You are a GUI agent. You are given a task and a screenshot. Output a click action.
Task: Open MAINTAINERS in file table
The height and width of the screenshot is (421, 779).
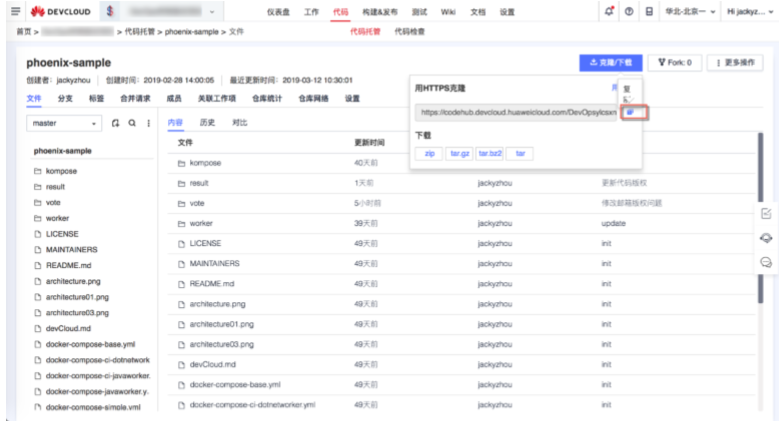215,263
